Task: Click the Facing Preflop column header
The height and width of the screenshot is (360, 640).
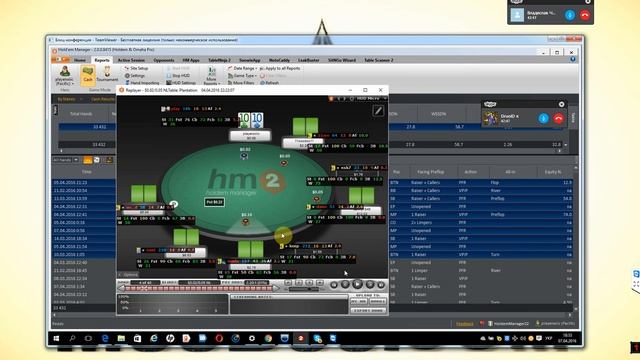Action: pyautogui.click(x=431, y=172)
